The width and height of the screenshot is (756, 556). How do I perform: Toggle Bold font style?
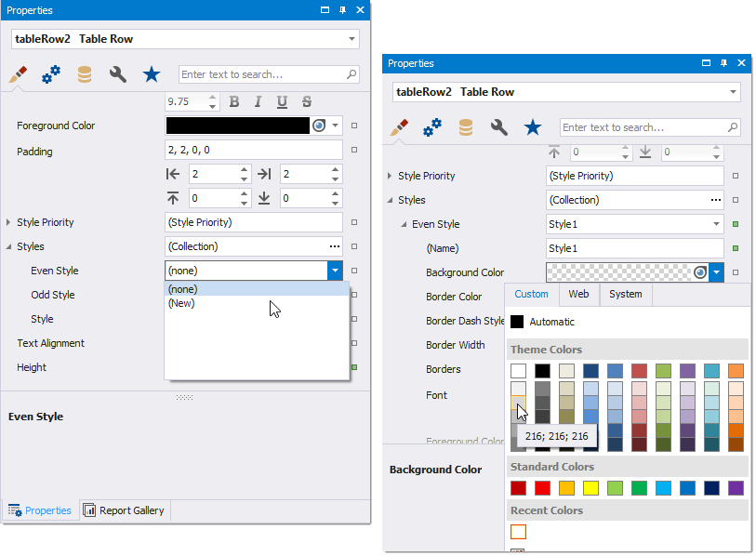pyautogui.click(x=234, y=101)
